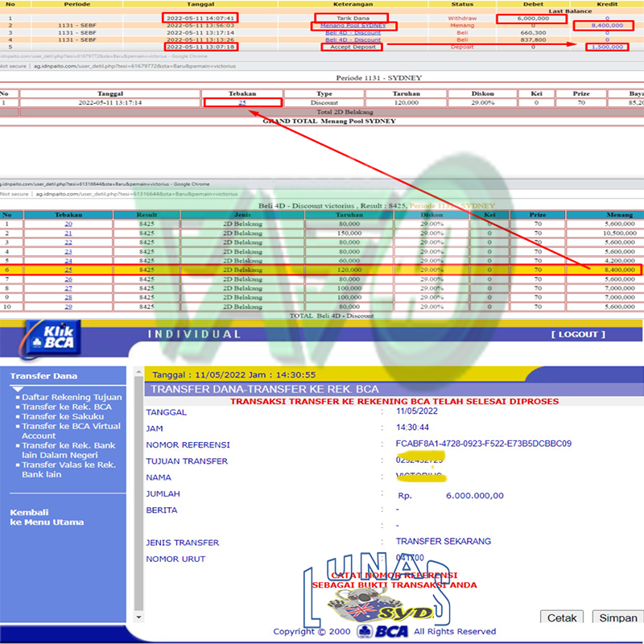The height and width of the screenshot is (644, 644).
Task: Click tebakan 21 link
Action: point(68,233)
